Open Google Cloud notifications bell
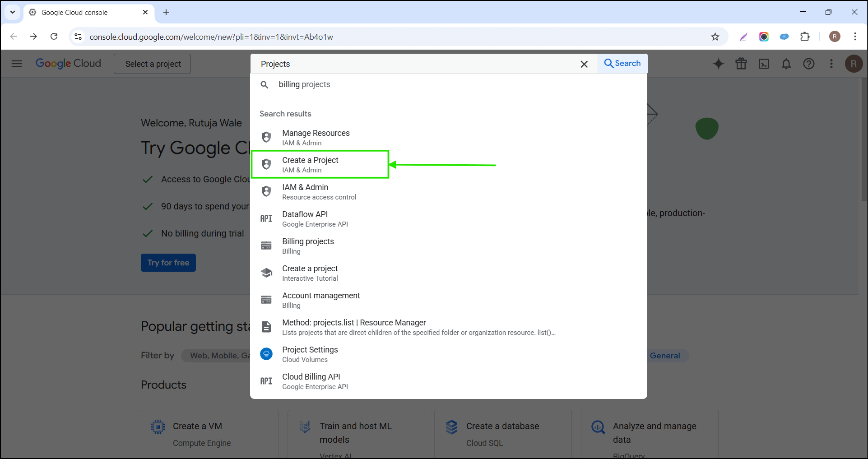 [x=786, y=64]
